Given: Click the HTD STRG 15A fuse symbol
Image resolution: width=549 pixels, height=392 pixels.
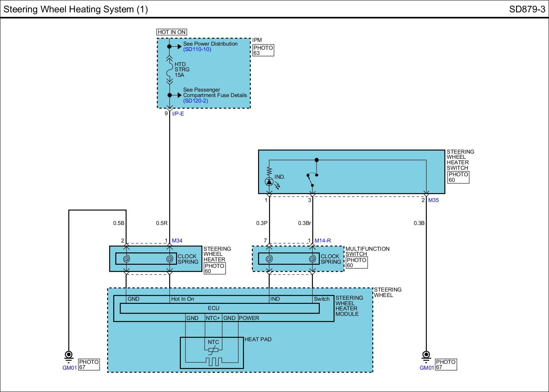Looking at the screenshot, I should pos(170,70).
